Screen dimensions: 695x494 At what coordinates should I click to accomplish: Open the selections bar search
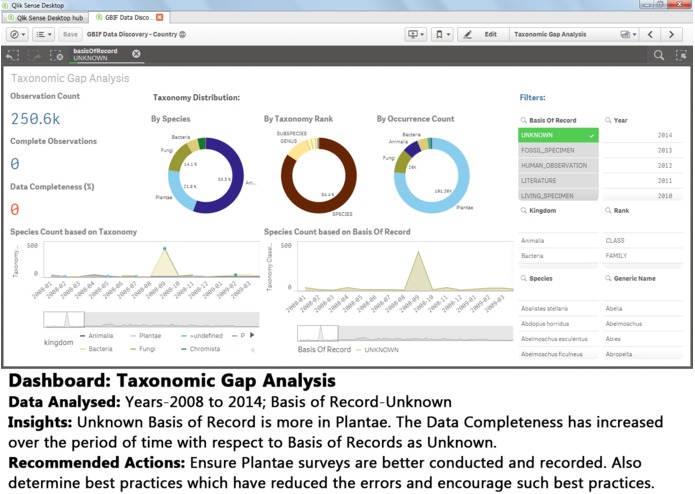(x=659, y=55)
